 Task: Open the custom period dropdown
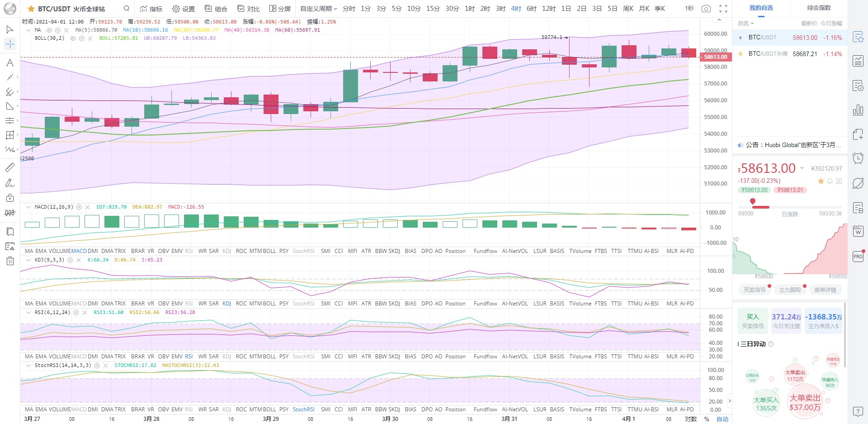(319, 9)
